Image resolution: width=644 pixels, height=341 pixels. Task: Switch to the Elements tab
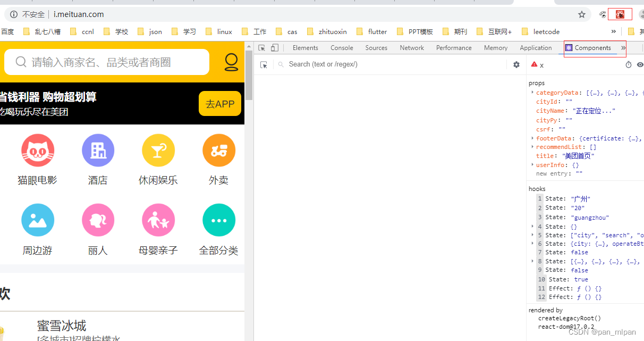305,48
